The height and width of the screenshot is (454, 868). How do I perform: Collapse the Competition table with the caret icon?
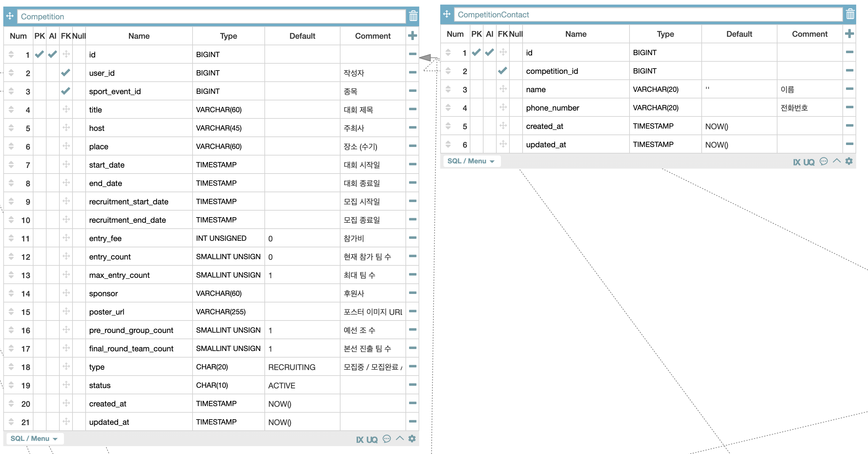point(400,438)
